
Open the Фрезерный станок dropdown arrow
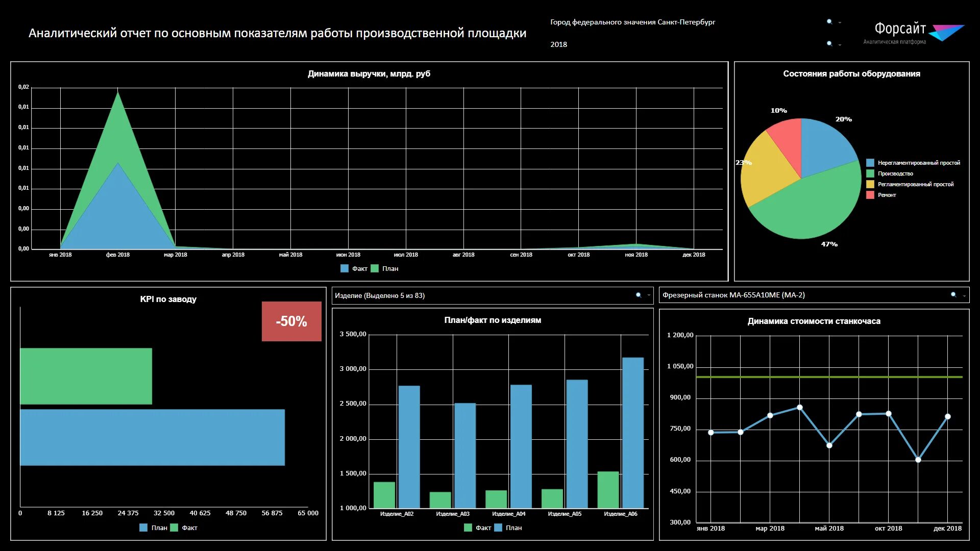(x=964, y=295)
